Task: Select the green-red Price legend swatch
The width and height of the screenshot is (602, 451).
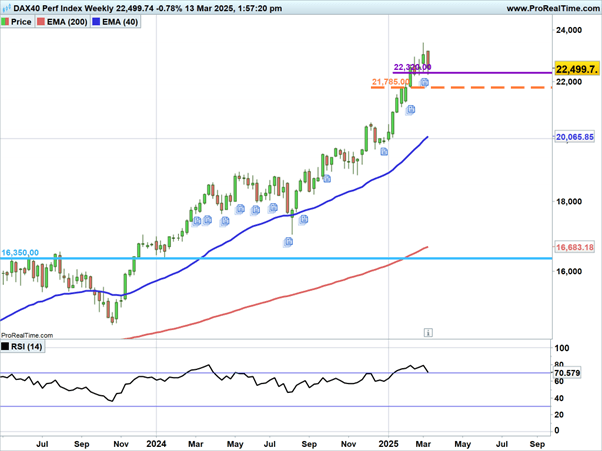Action: click(x=5, y=22)
